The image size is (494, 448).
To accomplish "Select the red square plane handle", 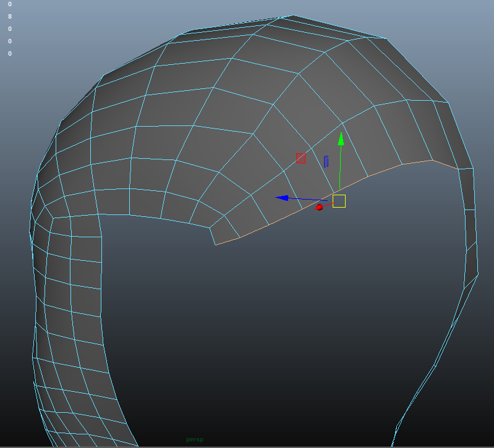I will (x=301, y=158).
